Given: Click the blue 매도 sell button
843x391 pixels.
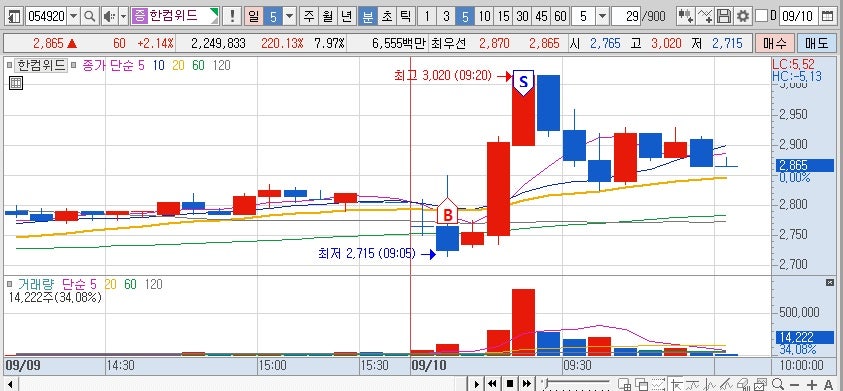Looking at the screenshot, I should tap(817, 43).
